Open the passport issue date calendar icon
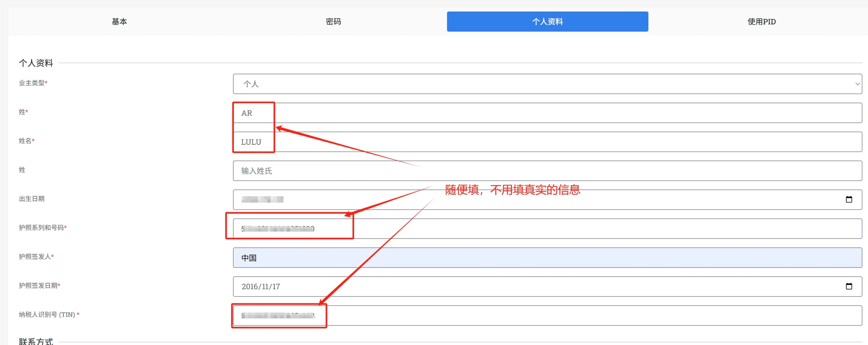Screen dimensions: 868x345 pyautogui.click(x=849, y=286)
